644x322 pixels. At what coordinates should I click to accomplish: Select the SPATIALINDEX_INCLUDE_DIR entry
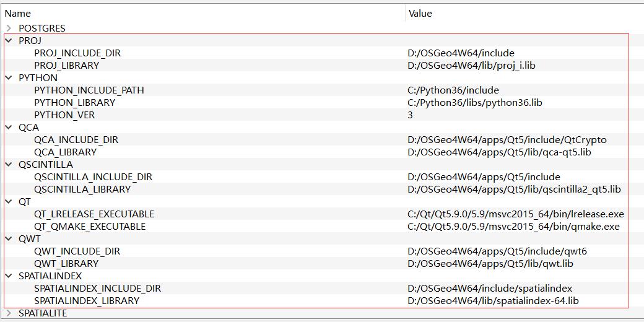98,289
